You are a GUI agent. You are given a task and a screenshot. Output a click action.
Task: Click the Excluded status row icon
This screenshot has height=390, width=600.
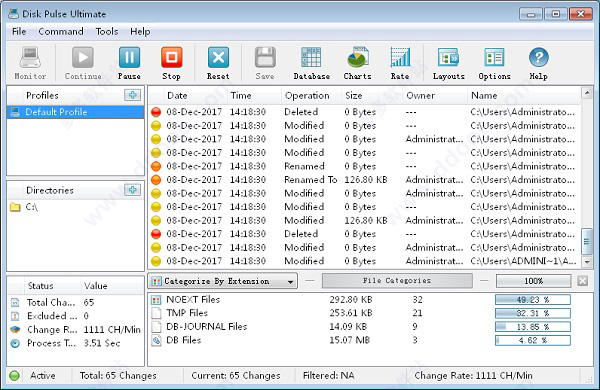[x=15, y=316]
